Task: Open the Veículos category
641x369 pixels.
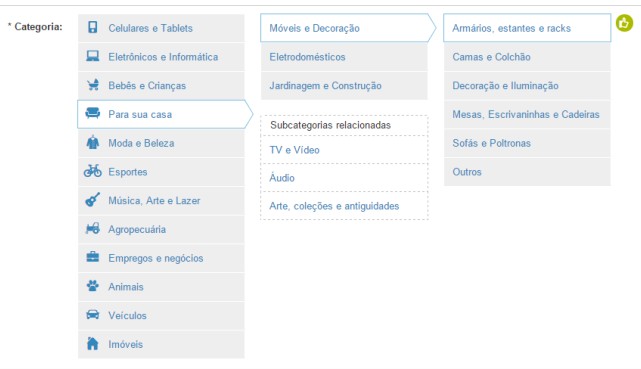Action: click(161, 315)
